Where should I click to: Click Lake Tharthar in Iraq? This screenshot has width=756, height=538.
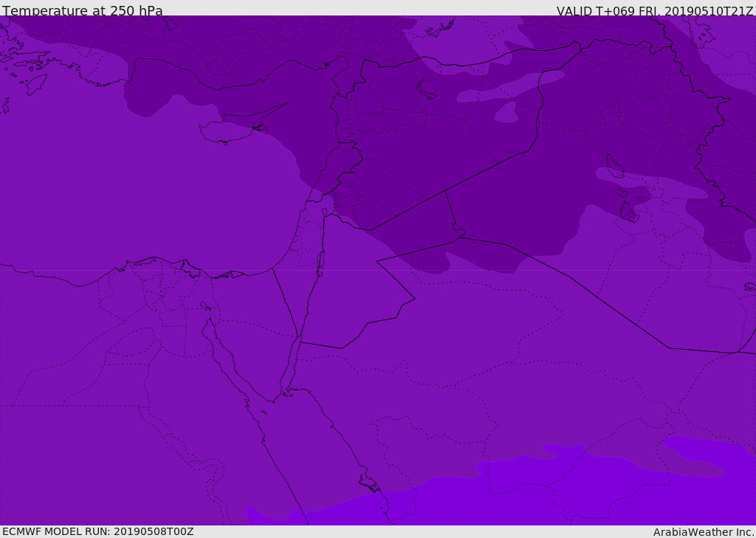click(614, 166)
